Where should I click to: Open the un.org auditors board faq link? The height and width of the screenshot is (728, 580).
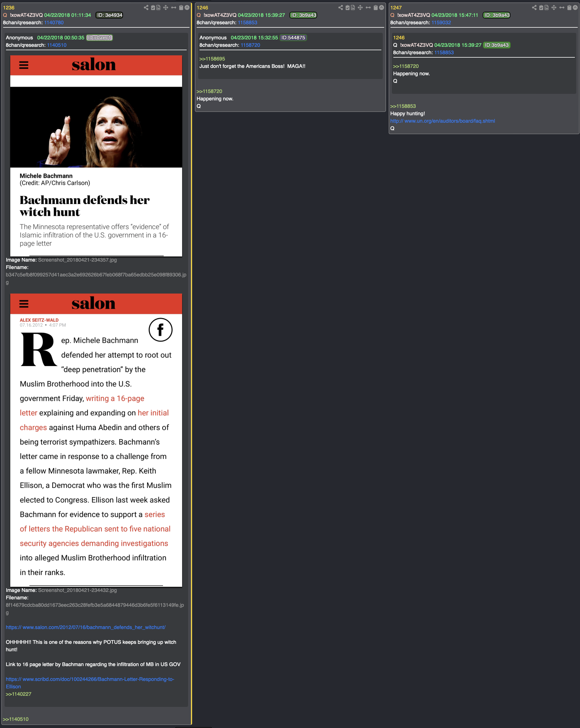pyautogui.click(x=442, y=121)
